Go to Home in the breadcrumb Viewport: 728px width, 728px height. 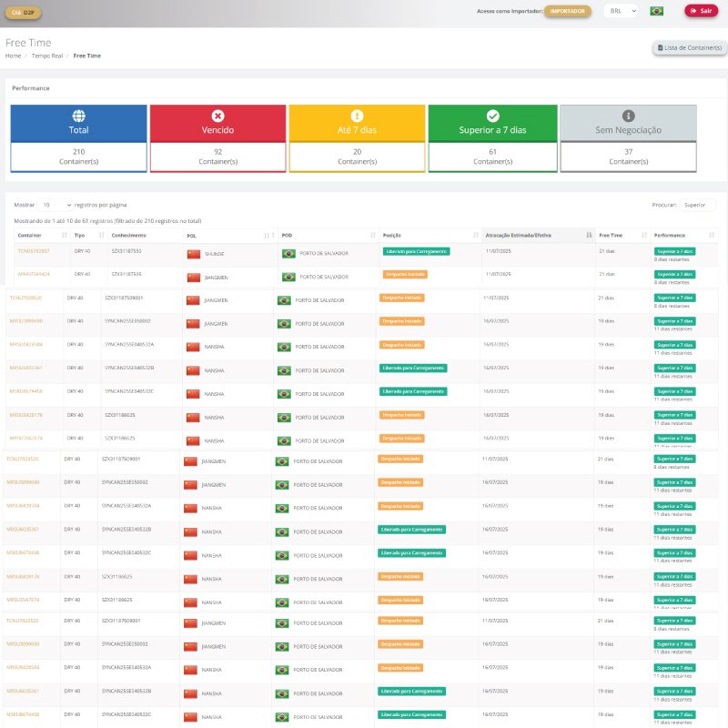13,56
